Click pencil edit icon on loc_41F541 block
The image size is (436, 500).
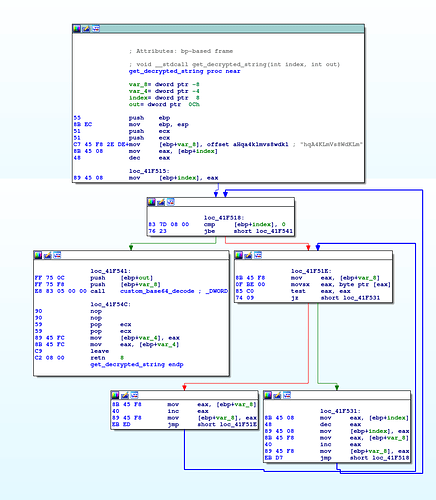click(x=48, y=255)
